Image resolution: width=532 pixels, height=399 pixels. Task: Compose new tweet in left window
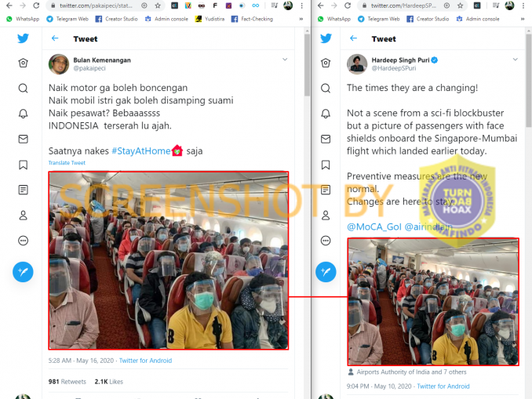click(23, 272)
